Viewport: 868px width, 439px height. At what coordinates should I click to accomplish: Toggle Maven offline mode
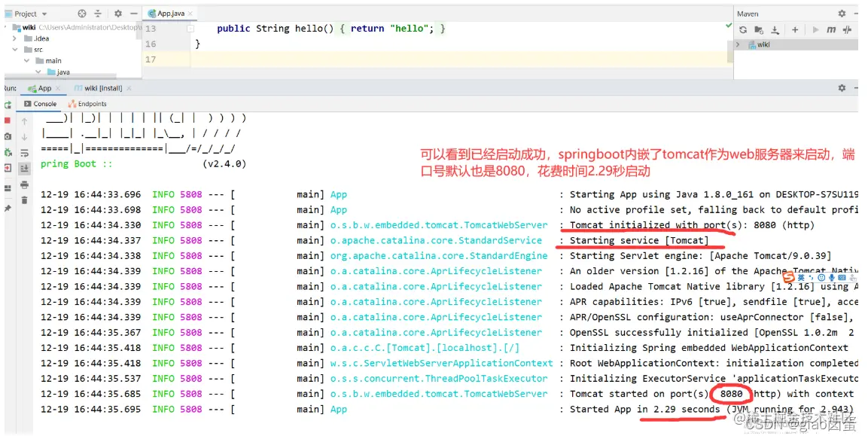[848, 30]
